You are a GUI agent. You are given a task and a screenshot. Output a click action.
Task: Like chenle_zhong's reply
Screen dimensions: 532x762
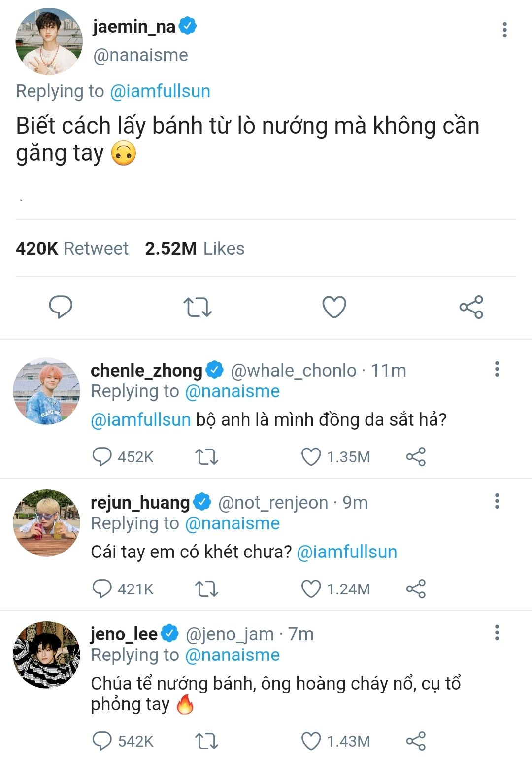(x=311, y=457)
